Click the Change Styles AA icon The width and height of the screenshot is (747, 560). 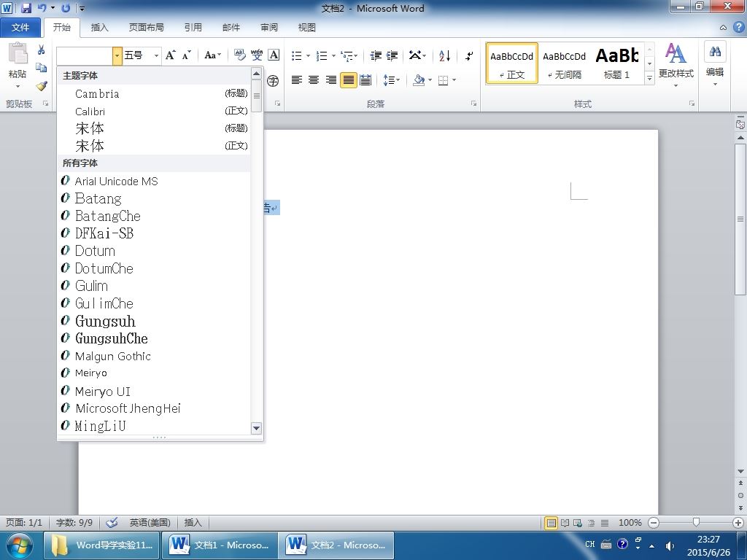click(676, 52)
